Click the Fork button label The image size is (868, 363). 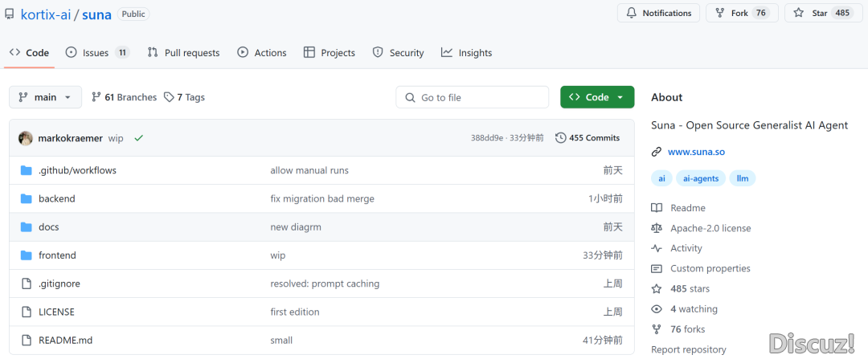[739, 13]
